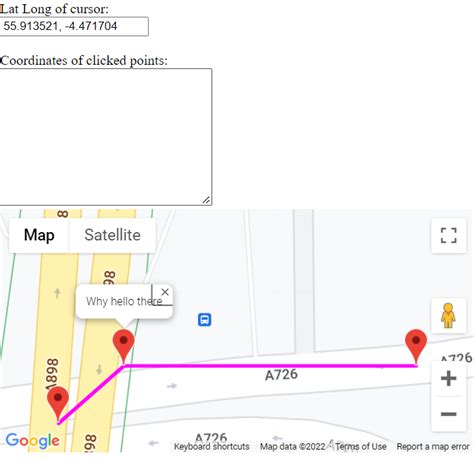Click inside the clicked points textarea
The image size is (474, 460).
(x=106, y=137)
